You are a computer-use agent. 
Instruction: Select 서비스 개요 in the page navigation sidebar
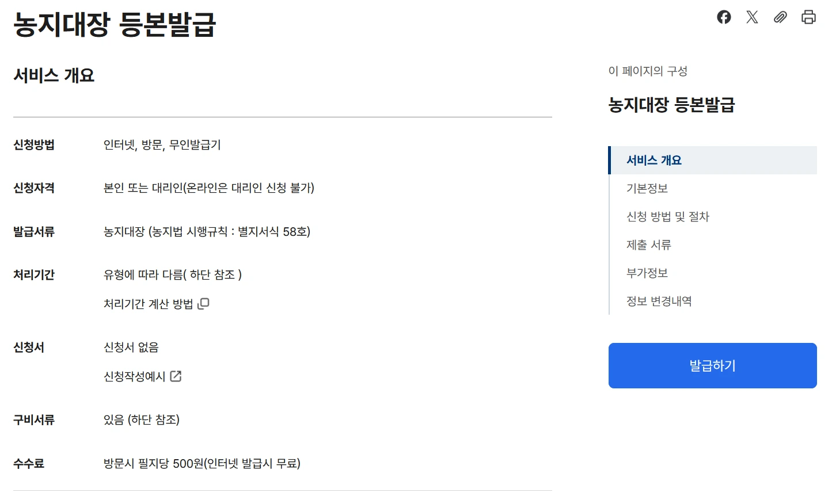click(x=654, y=161)
